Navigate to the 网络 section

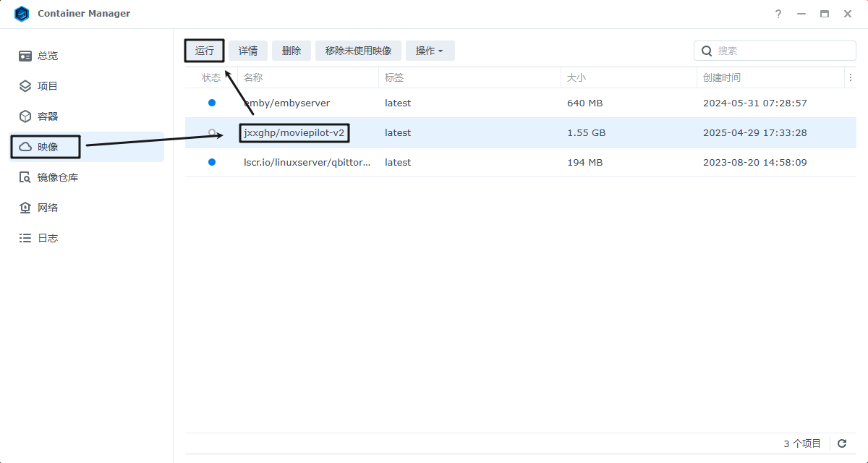[x=87, y=208]
